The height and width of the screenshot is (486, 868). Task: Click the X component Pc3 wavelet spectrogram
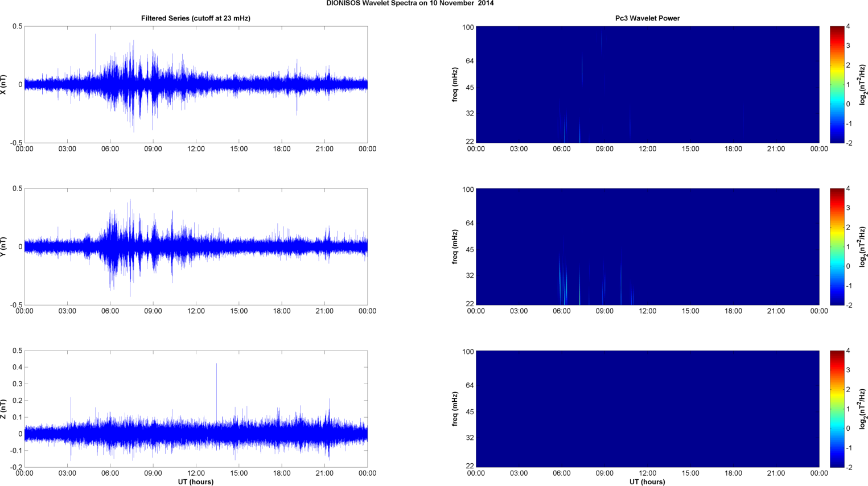pos(647,85)
